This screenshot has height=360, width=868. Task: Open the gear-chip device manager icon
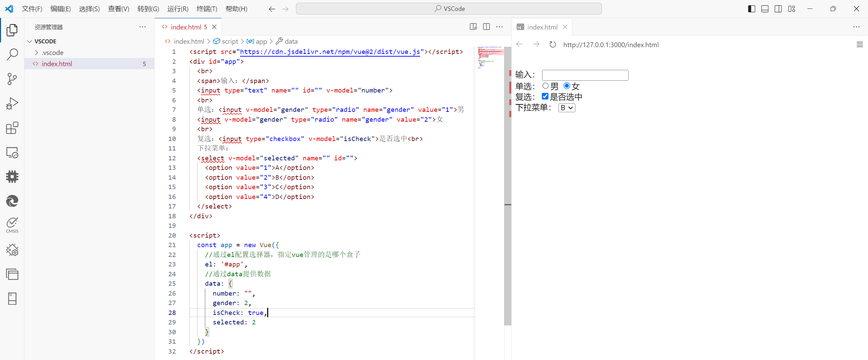coord(12,250)
